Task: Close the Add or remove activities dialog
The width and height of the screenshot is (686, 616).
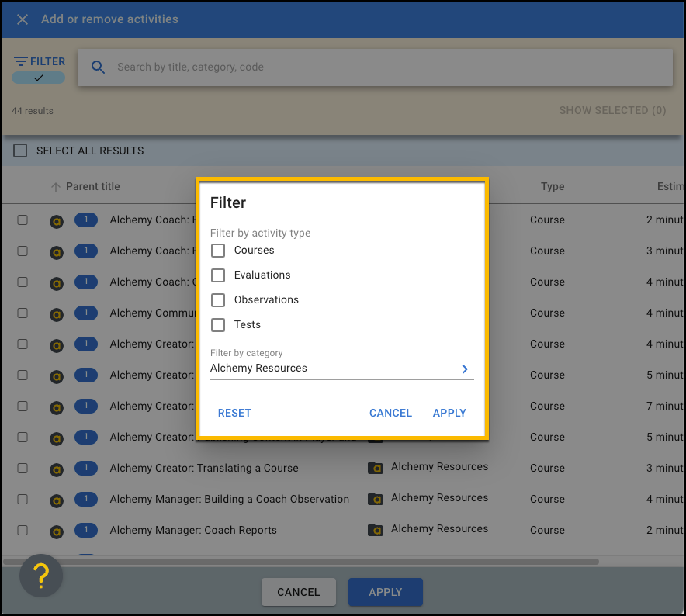Action: click(x=23, y=19)
